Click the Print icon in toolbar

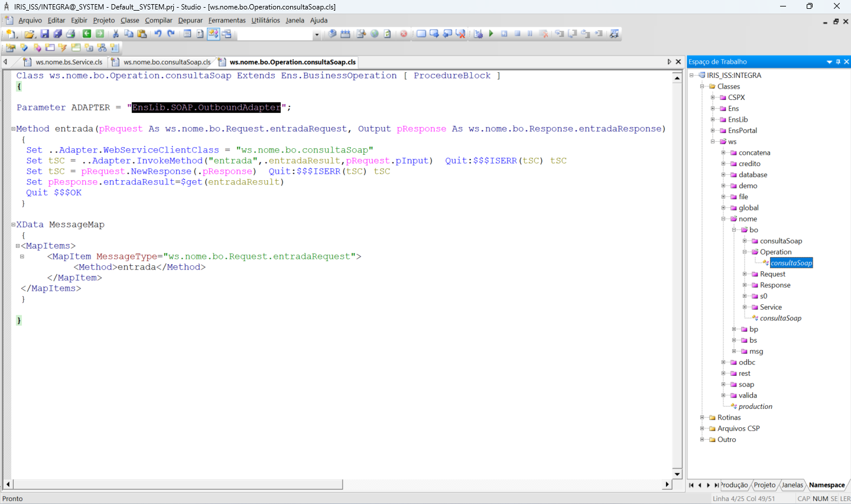click(70, 34)
